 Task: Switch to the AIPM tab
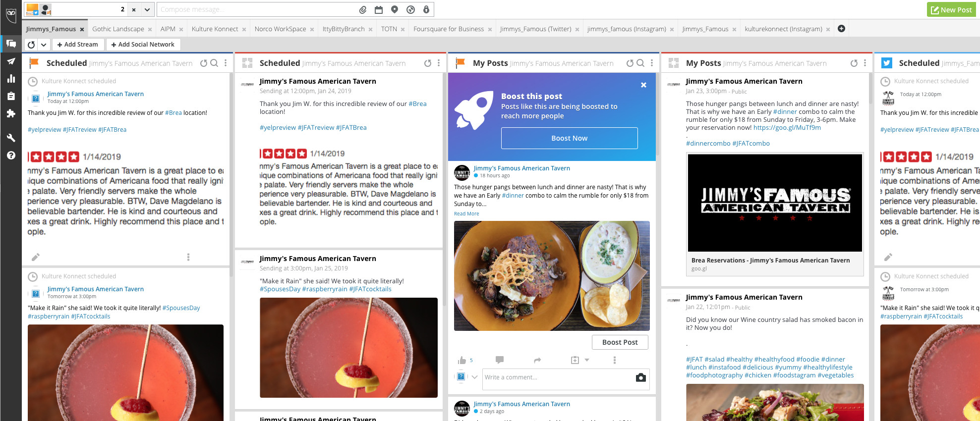(x=168, y=29)
